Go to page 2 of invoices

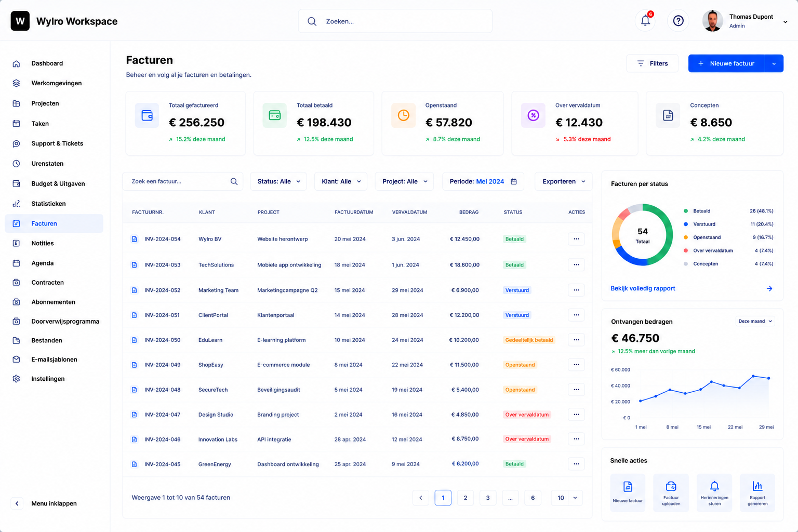point(465,498)
